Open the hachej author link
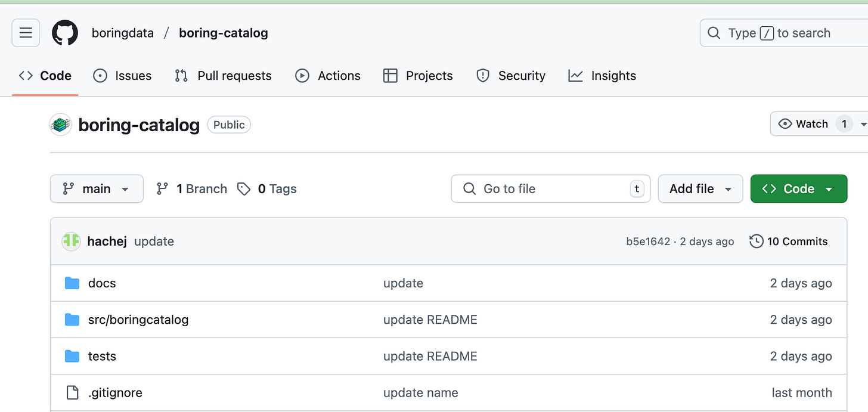The height and width of the screenshot is (412, 868). pyautogui.click(x=107, y=241)
